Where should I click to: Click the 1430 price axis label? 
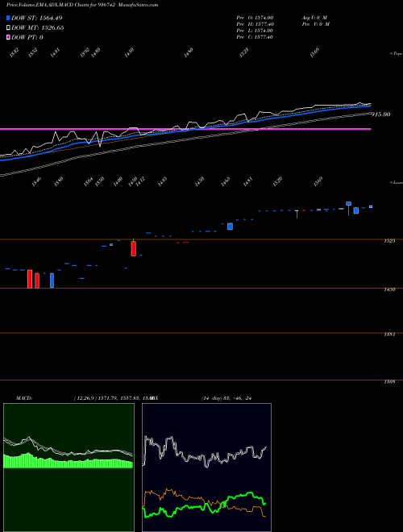pyautogui.click(x=390, y=289)
